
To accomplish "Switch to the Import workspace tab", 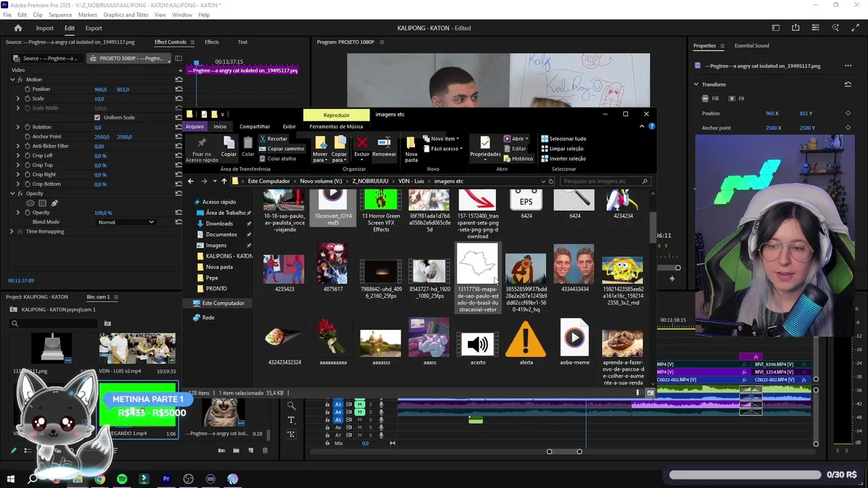I will point(45,28).
